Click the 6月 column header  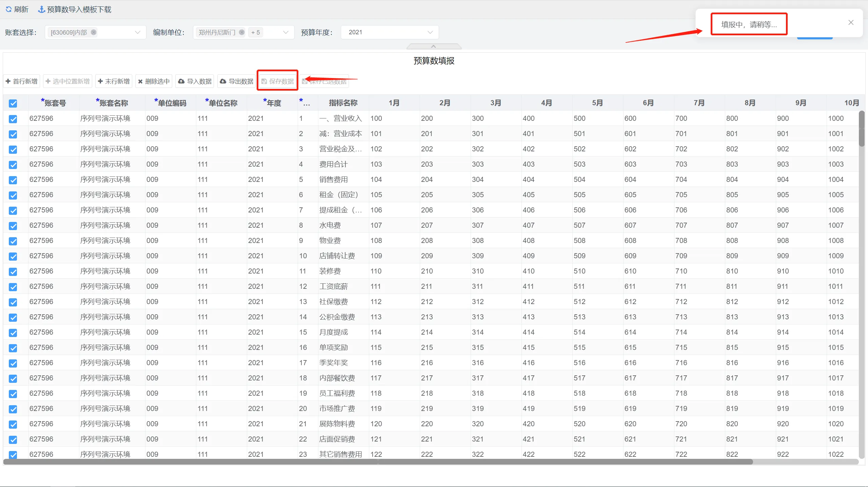click(648, 103)
